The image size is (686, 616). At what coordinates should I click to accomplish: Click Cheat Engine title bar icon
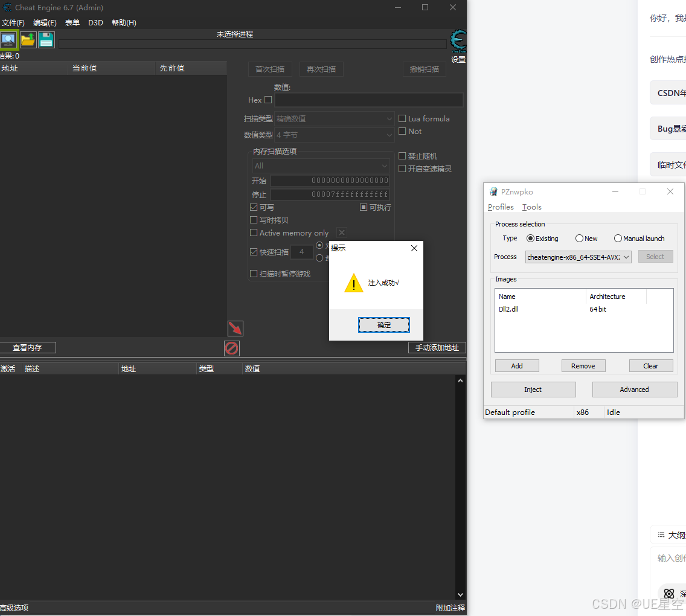click(x=7, y=7)
